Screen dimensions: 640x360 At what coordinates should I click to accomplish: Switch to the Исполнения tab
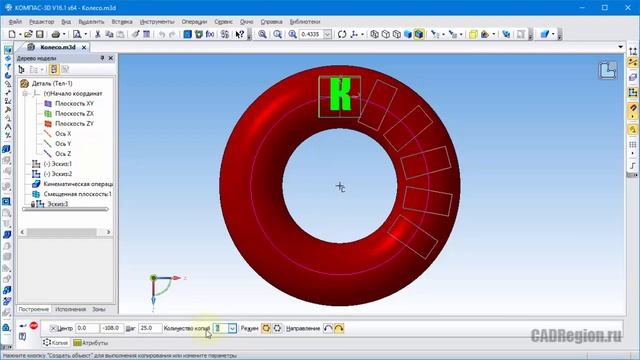(x=70, y=309)
